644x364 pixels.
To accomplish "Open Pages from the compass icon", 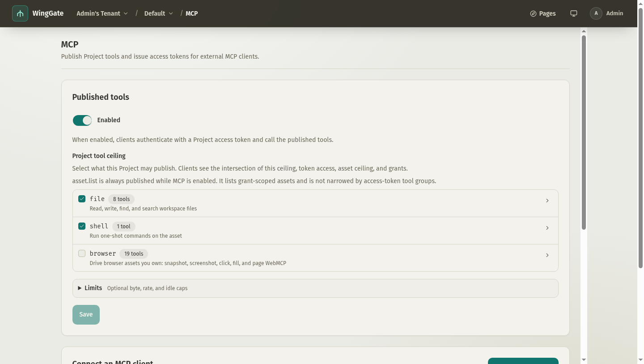I will [542, 13].
